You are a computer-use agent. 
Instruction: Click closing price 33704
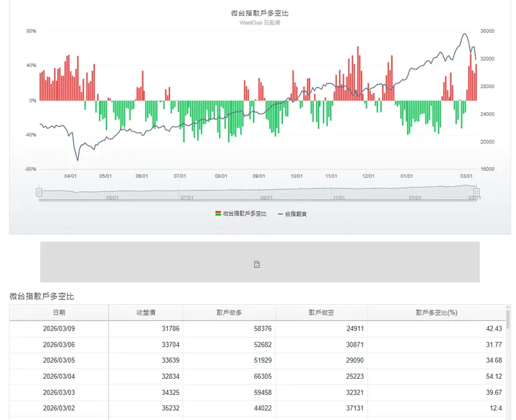point(170,345)
